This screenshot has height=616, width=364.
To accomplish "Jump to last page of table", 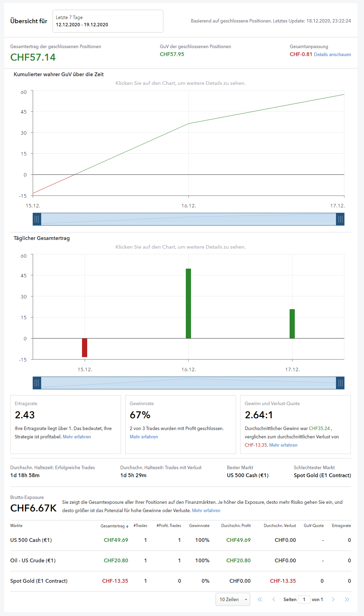I will [347, 599].
